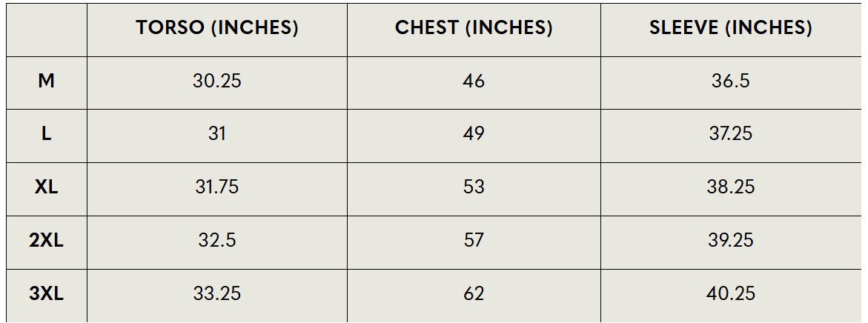
Task: Click sleeve value 40.25 for 3XL
Action: pyautogui.click(x=730, y=293)
